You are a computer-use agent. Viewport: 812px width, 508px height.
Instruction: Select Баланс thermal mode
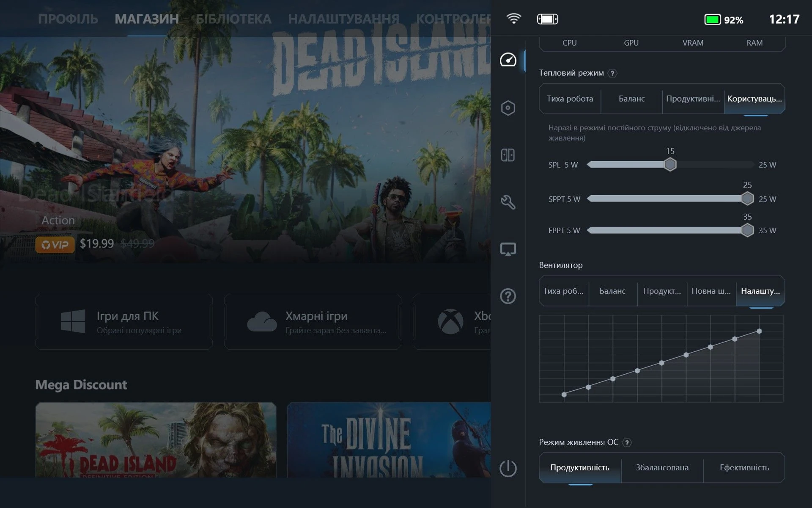(631, 99)
